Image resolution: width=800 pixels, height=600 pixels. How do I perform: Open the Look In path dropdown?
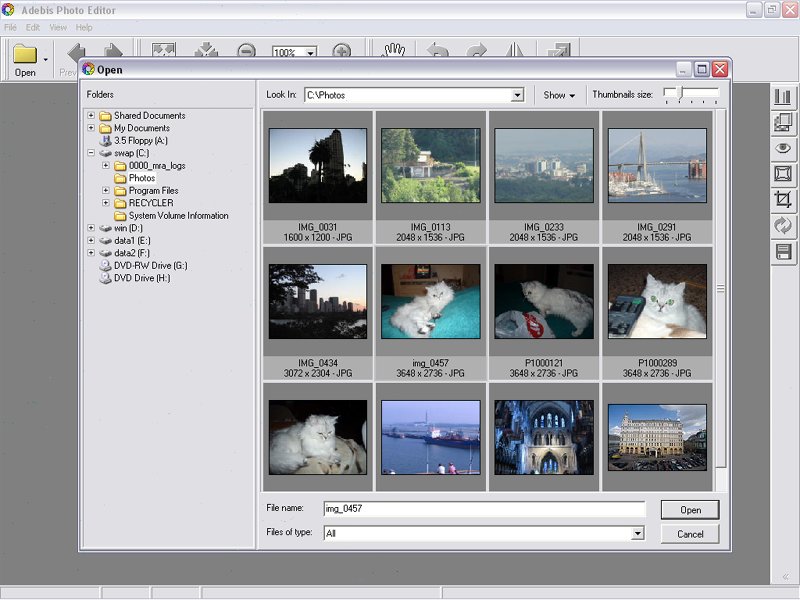[x=517, y=95]
